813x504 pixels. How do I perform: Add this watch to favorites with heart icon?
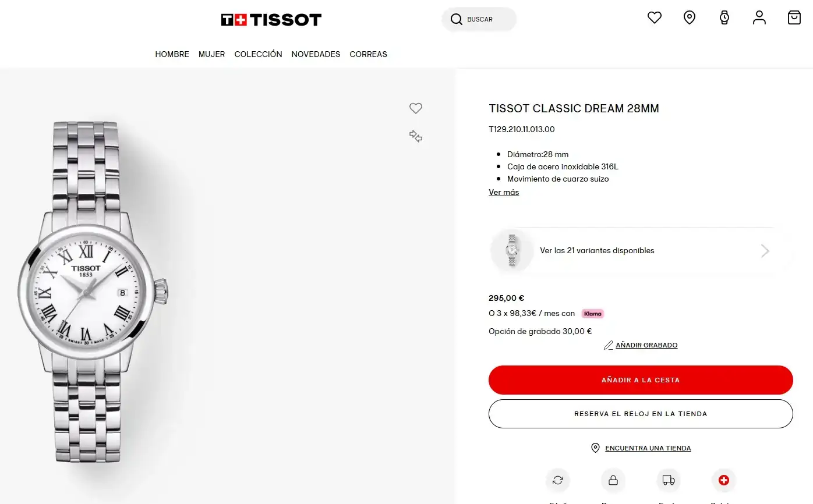(x=415, y=108)
